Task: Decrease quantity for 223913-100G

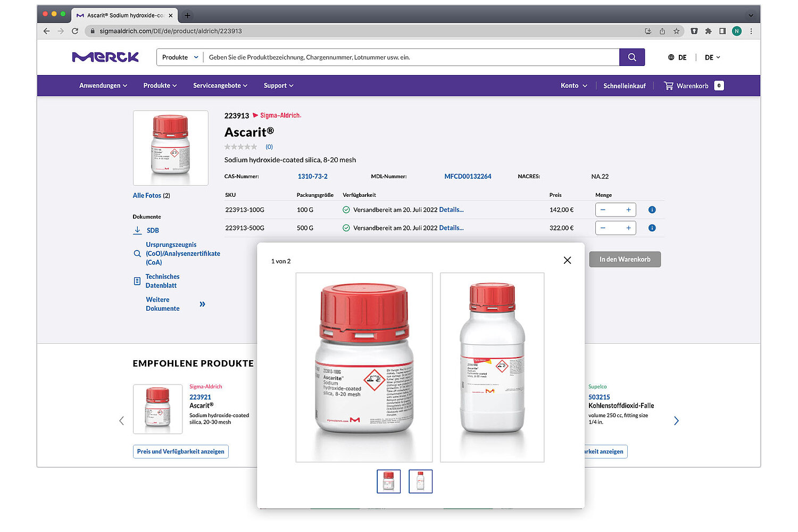Action: (x=603, y=210)
